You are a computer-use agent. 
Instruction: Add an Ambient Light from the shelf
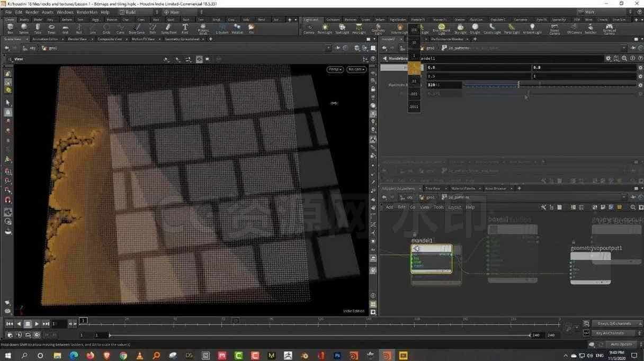coord(532,28)
